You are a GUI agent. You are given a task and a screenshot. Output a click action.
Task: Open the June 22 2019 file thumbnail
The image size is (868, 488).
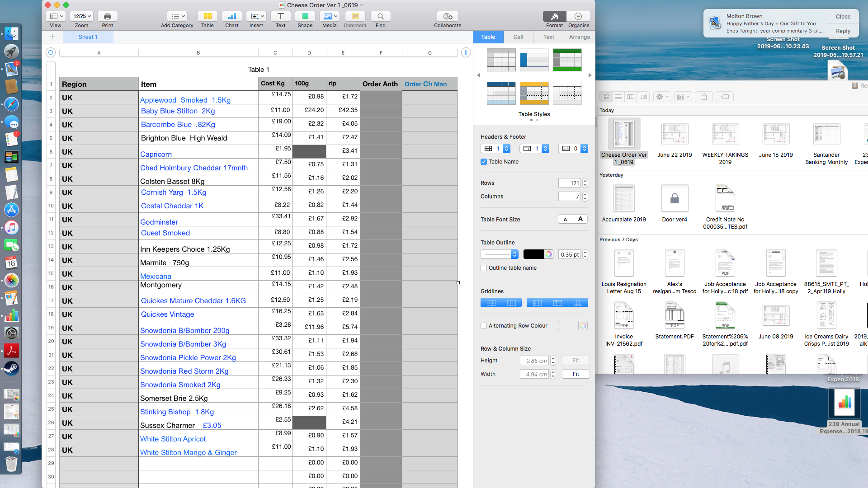coord(674,135)
